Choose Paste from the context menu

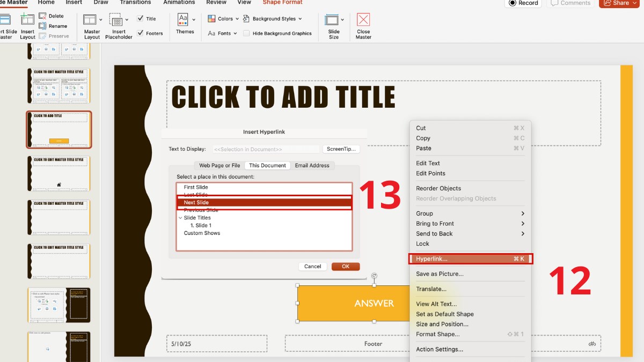tap(470, 149)
